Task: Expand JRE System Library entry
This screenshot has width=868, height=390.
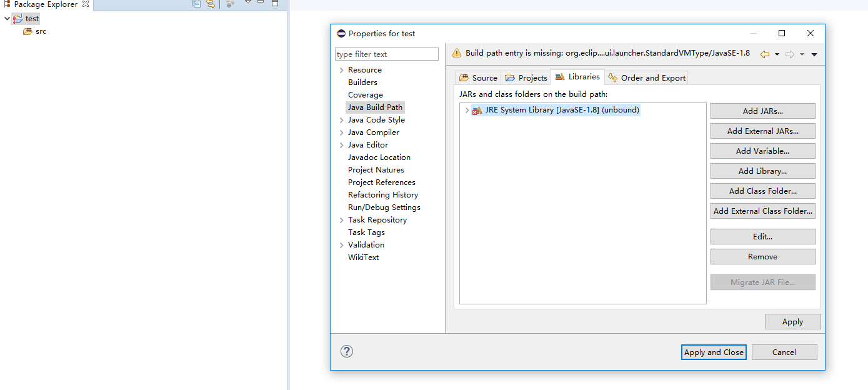Action: pos(466,110)
